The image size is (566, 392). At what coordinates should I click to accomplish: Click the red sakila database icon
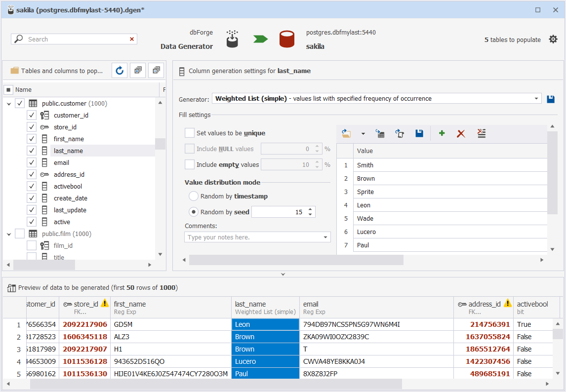pyautogui.click(x=287, y=39)
